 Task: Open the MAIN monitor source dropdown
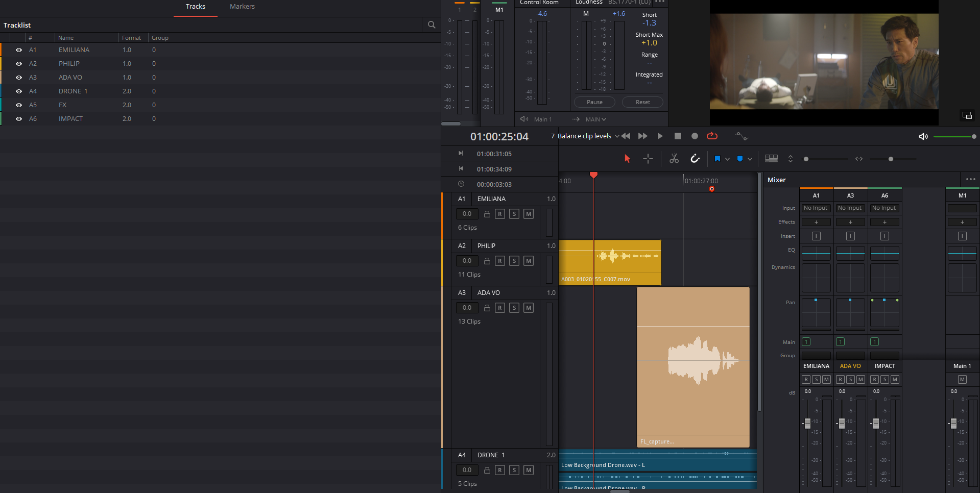595,119
